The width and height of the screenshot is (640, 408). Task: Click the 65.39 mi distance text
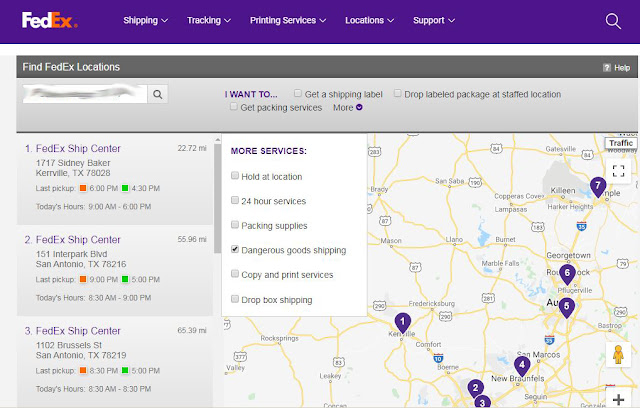coord(192,330)
